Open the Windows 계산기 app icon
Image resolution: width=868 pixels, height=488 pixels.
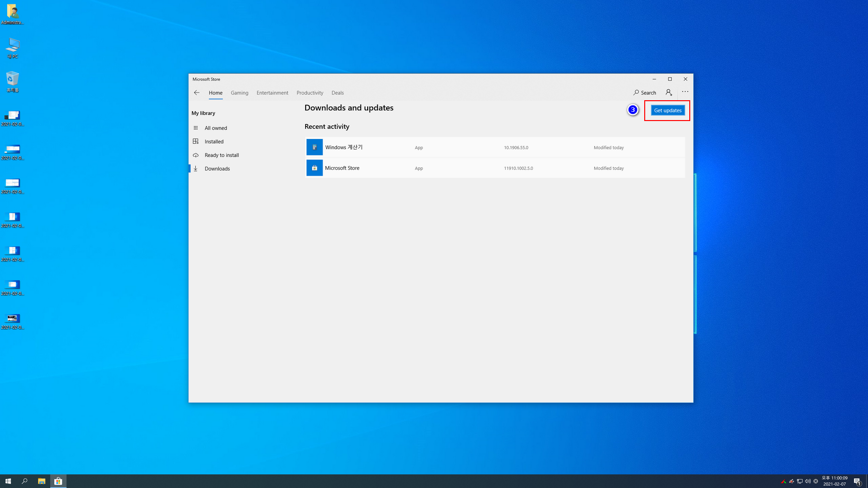pos(314,147)
